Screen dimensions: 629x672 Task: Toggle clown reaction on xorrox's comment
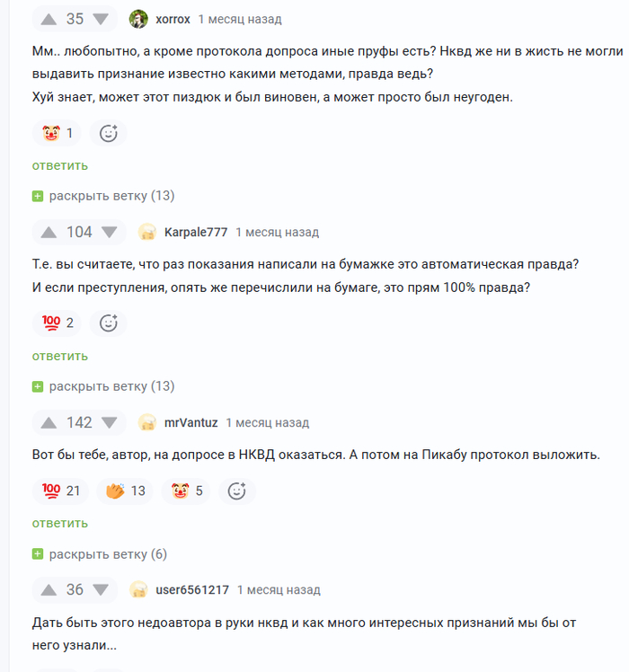pos(58,134)
